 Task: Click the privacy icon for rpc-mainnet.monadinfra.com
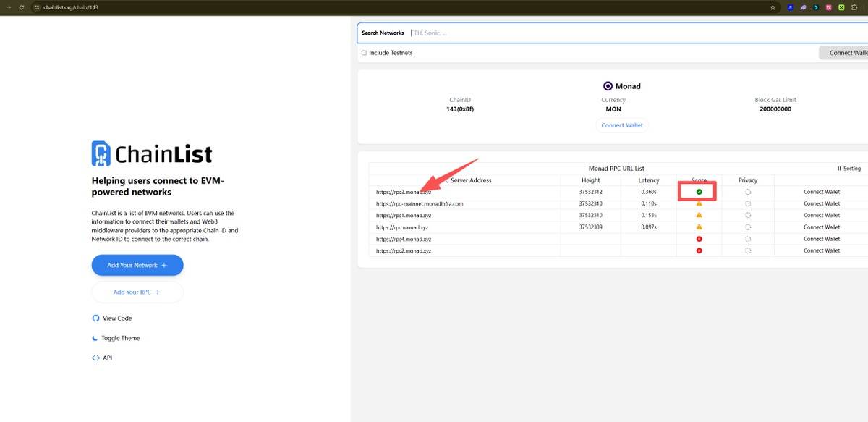click(x=748, y=203)
